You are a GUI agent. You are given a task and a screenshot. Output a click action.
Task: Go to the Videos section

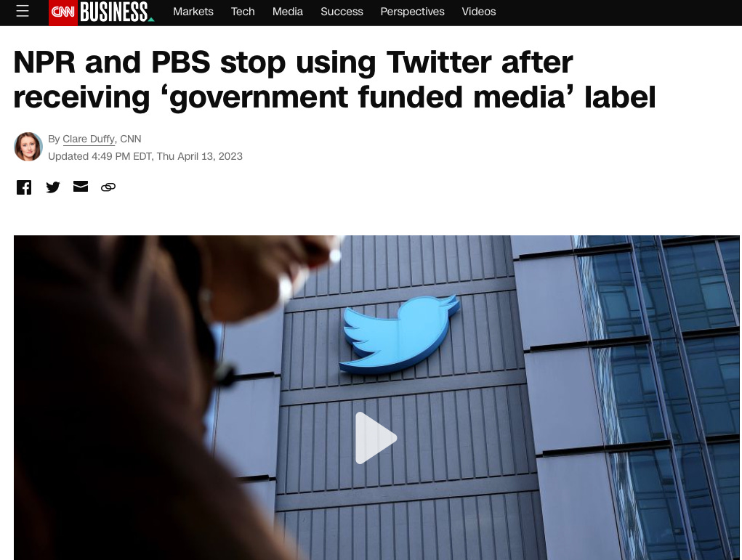pyautogui.click(x=479, y=12)
